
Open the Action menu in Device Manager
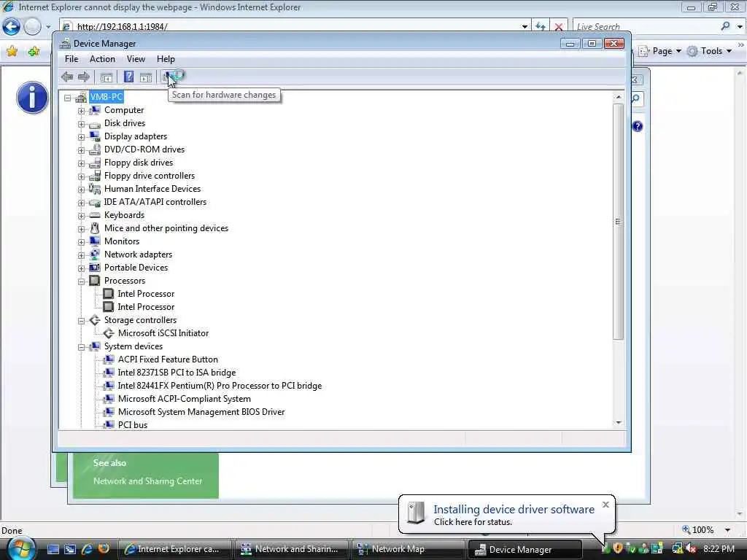click(x=102, y=59)
